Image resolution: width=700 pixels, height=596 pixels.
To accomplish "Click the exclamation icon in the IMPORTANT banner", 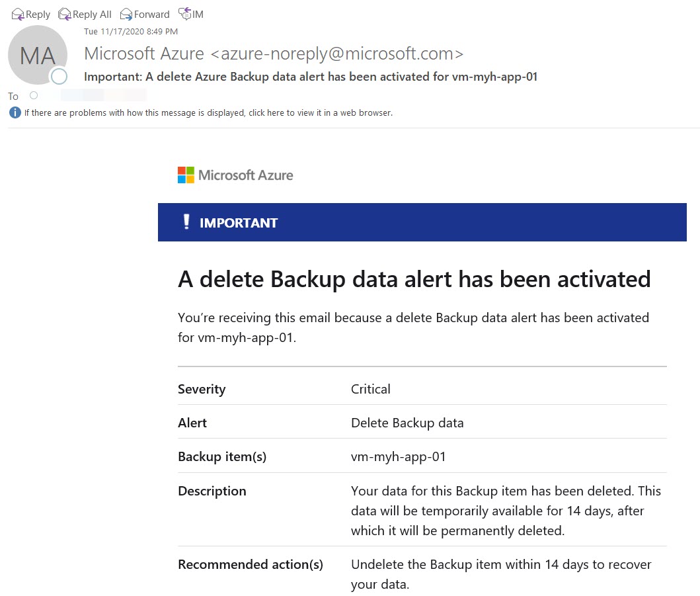I will (x=187, y=222).
